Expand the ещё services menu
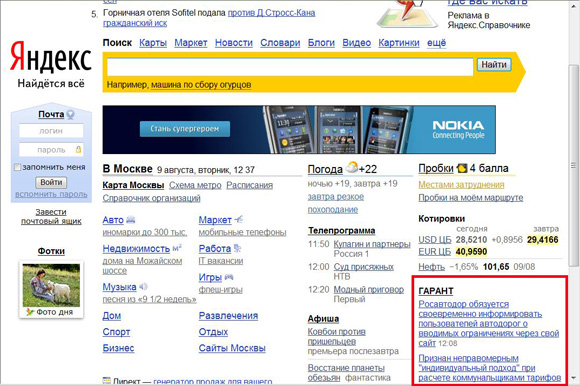The height and width of the screenshot is (386, 580). (x=436, y=43)
